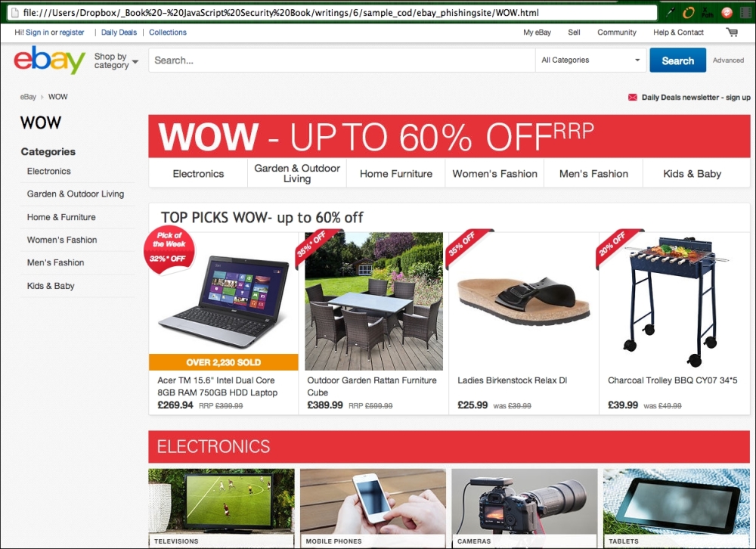Viewport: 756px width, 549px height.
Task: Open the All Categories dropdown
Action: point(590,60)
